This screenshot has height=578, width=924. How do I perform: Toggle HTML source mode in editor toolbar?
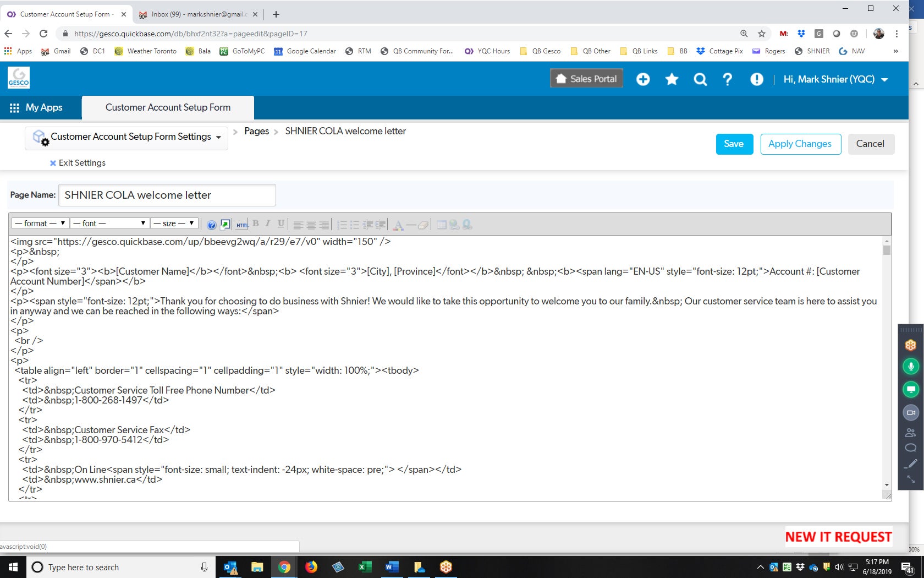tap(241, 225)
